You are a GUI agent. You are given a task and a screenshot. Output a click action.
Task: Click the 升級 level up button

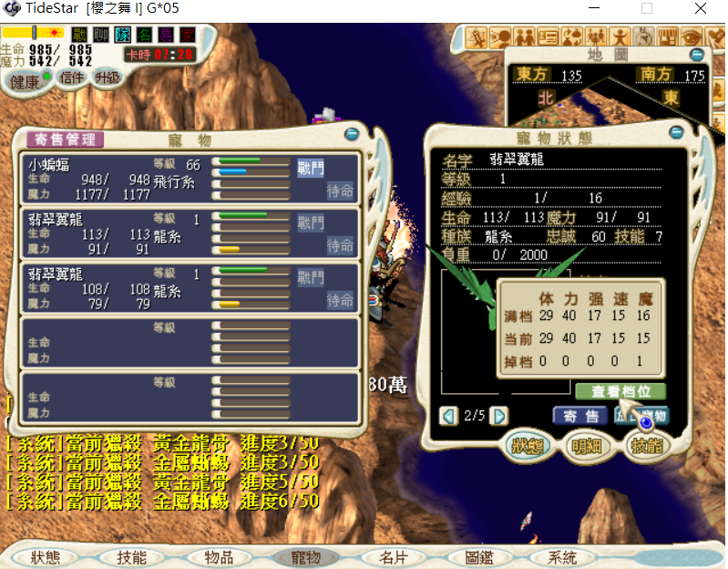pyautogui.click(x=107, y=78)
